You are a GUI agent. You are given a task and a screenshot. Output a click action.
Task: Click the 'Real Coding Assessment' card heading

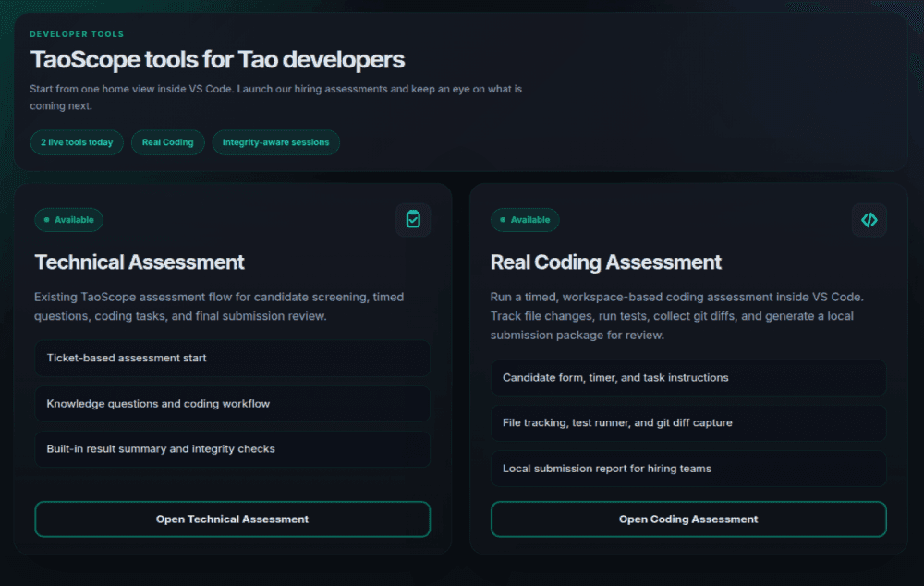pyautogui.click(x=606, y=262)
